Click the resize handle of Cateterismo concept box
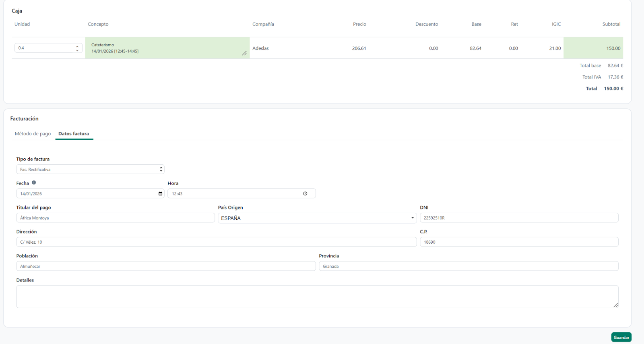This screenshot has width=644, height=344. click(244, 54)
